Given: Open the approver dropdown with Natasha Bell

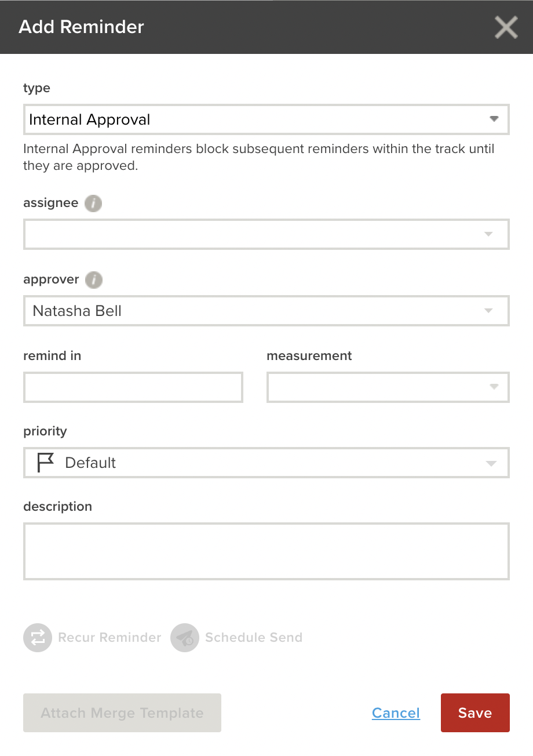Looking at the screenshot, I should pos(266,311).
